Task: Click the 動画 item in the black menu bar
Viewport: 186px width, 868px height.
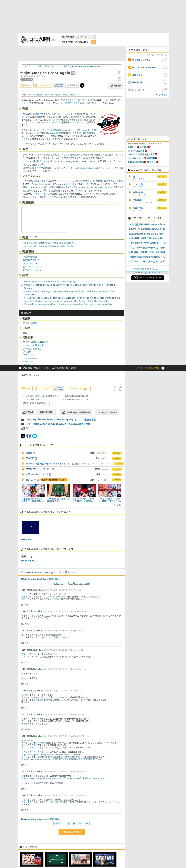Action: tap(25, 368)
